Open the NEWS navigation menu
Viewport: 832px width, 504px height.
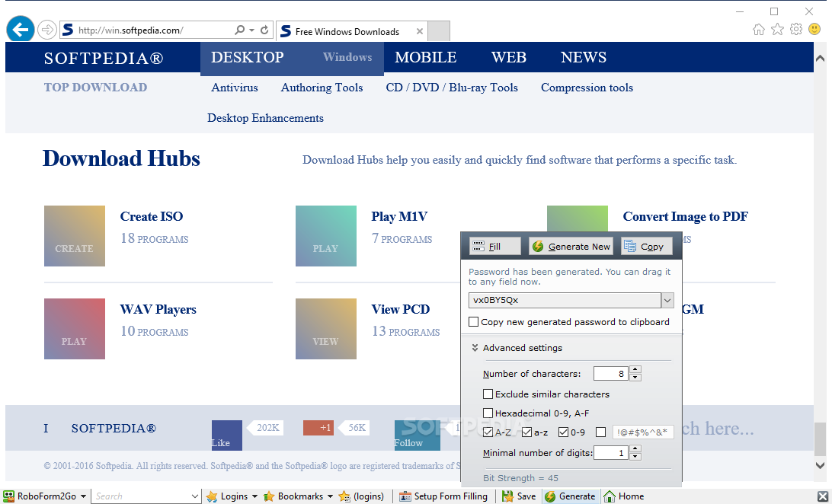tap(583, 57)
